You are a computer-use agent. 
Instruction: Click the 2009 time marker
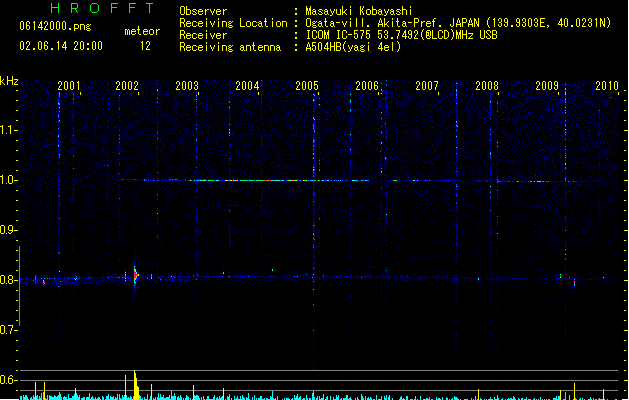click(x=547, y=85)
